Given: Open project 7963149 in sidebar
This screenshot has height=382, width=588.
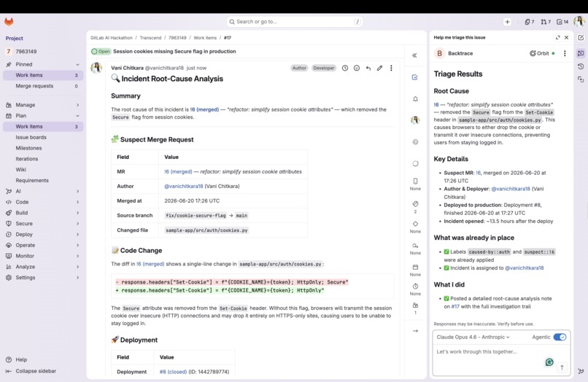Looking at the screenshot, I should point(42,51).
